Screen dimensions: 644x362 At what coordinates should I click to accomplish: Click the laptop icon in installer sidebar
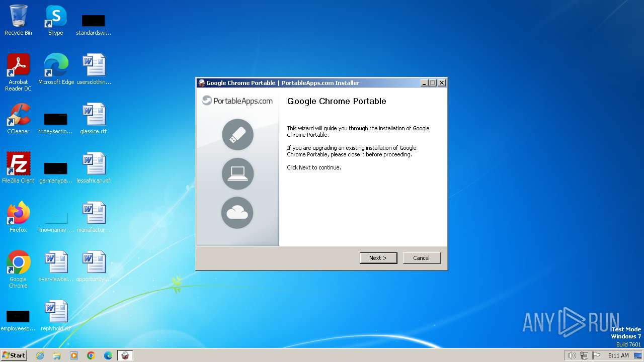coord(238,173)
